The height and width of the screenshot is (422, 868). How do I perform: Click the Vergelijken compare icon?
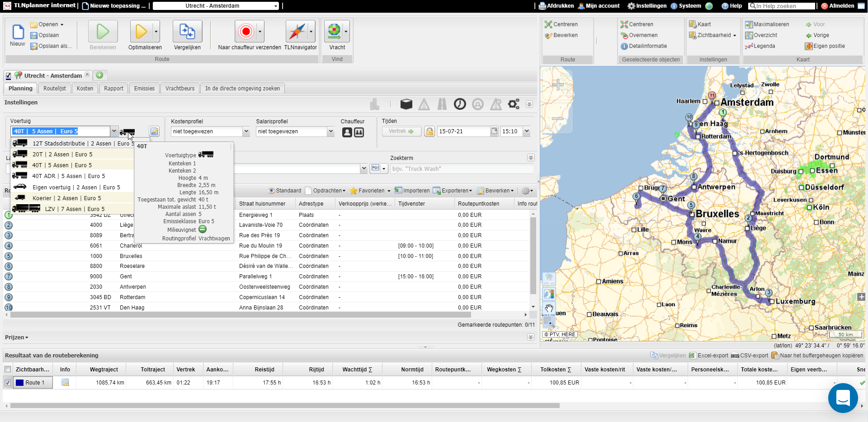187,32
